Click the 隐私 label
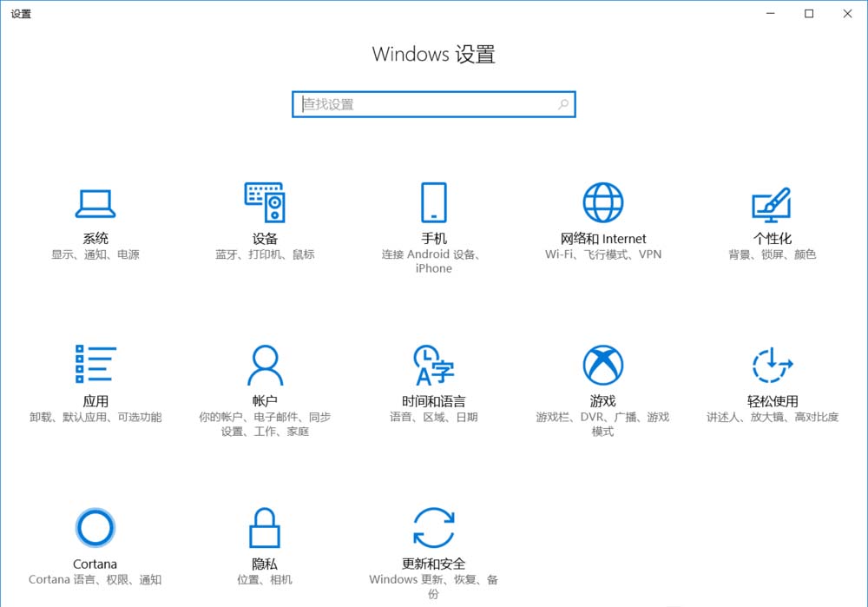 point(265,564)
